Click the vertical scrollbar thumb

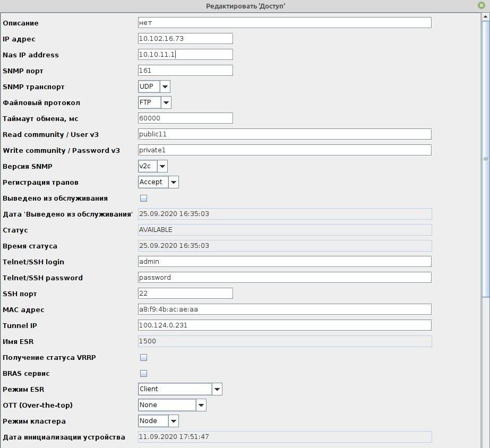tap(485, 159)
